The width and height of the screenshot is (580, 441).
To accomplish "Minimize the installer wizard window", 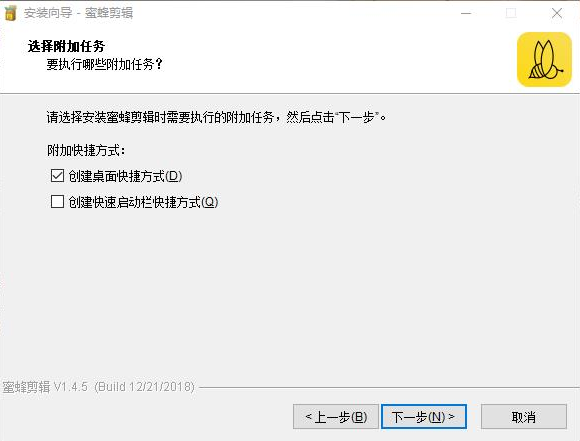I will pyautogui.click(x=466, y=13).
